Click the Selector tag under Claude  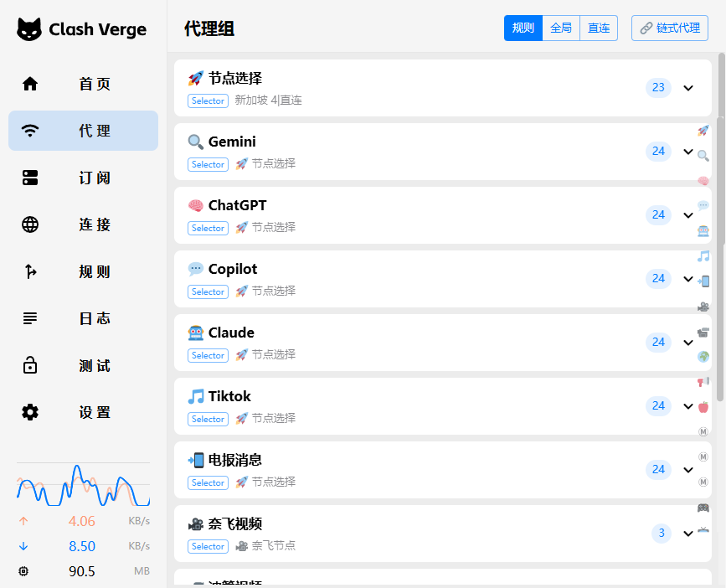(x=208, y=355)
